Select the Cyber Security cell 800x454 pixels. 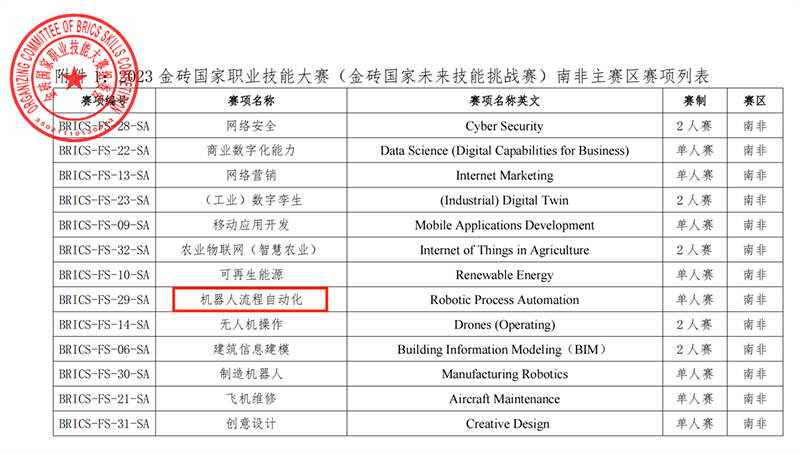click(x=504, y=126)
